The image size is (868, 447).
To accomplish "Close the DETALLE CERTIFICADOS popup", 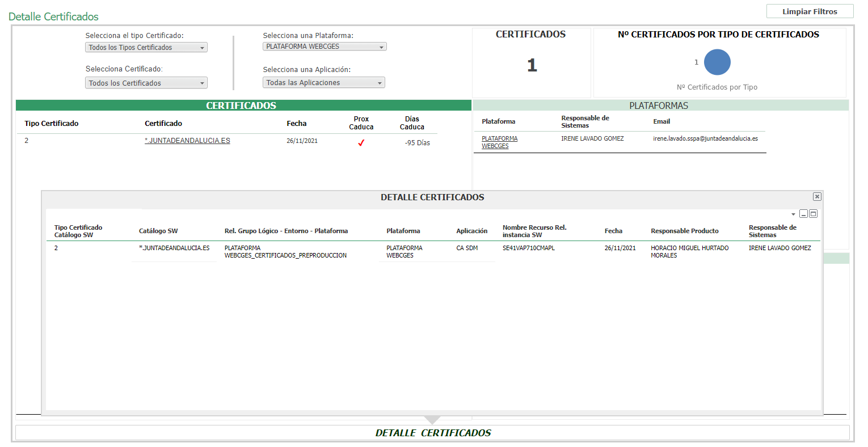I will pos(817,197).
